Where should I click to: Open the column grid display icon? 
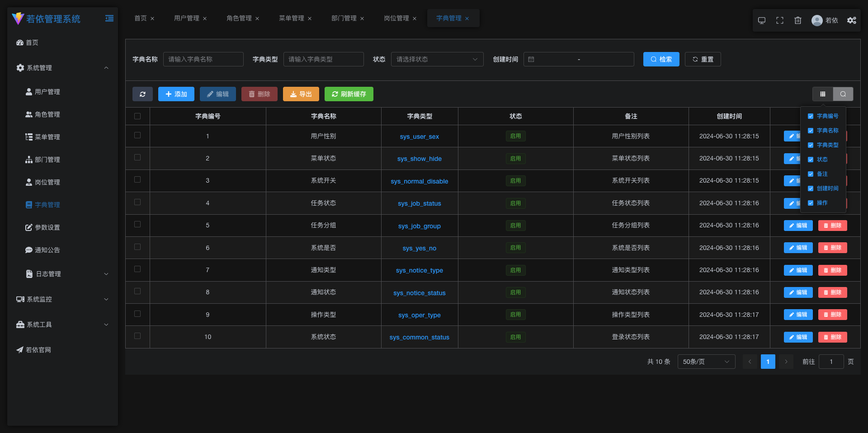tap(823, 94)
